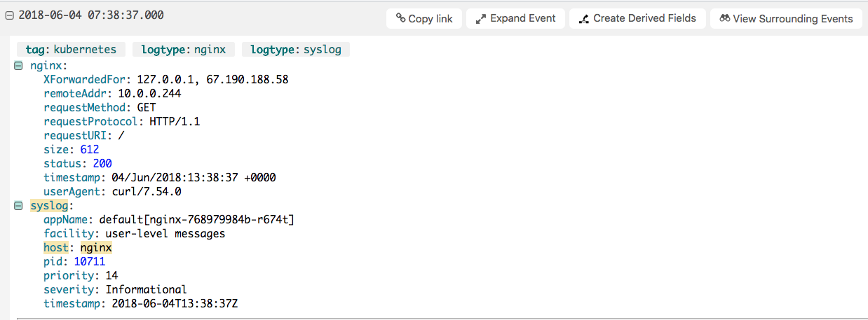Collapse the nginx field group
This screenshot has width=868, height=320.
(x=19, y=66)
